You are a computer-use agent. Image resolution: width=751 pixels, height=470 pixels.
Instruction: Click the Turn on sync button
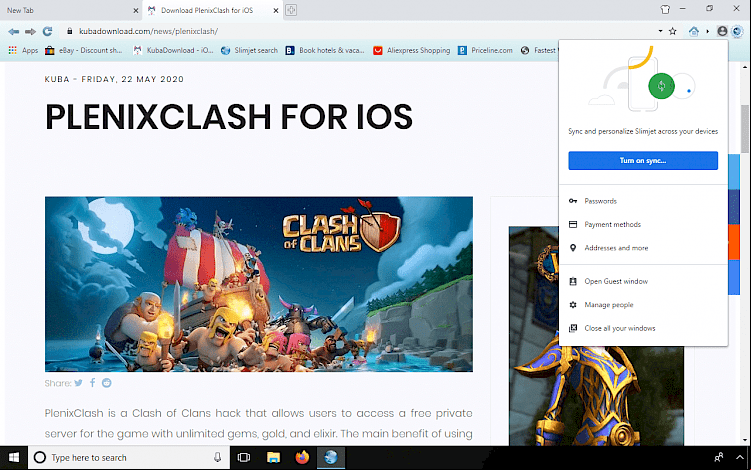pyautogui.click(x=643, y=160)
